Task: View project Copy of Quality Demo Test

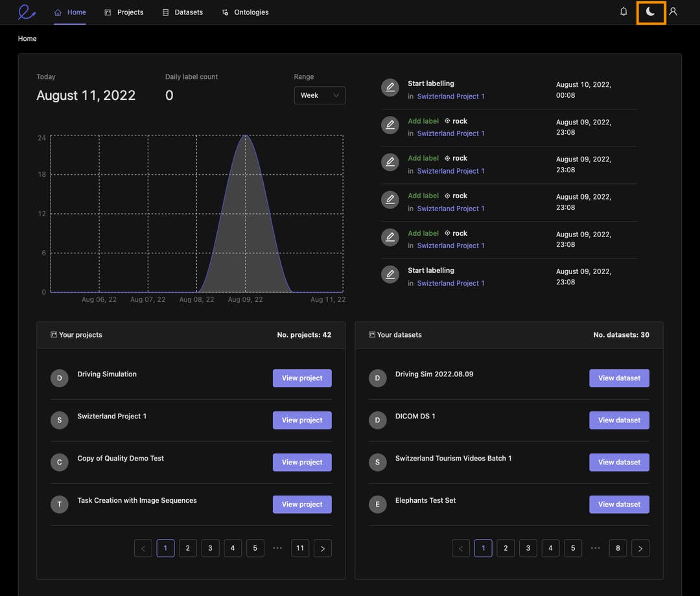Action: [302, 463]
